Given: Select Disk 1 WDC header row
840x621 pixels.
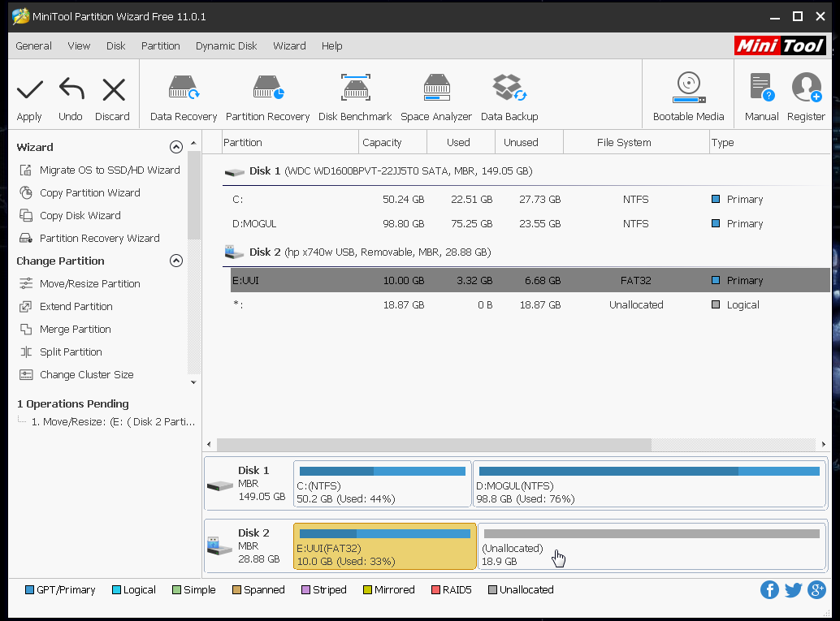Looking at the screenshot, I should click(526, 171).
